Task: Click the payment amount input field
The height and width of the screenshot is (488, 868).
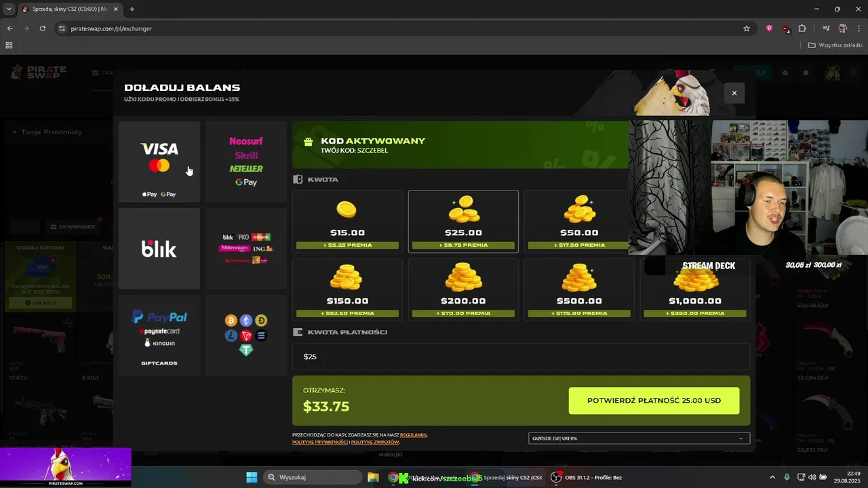Action: coord(521,357)
